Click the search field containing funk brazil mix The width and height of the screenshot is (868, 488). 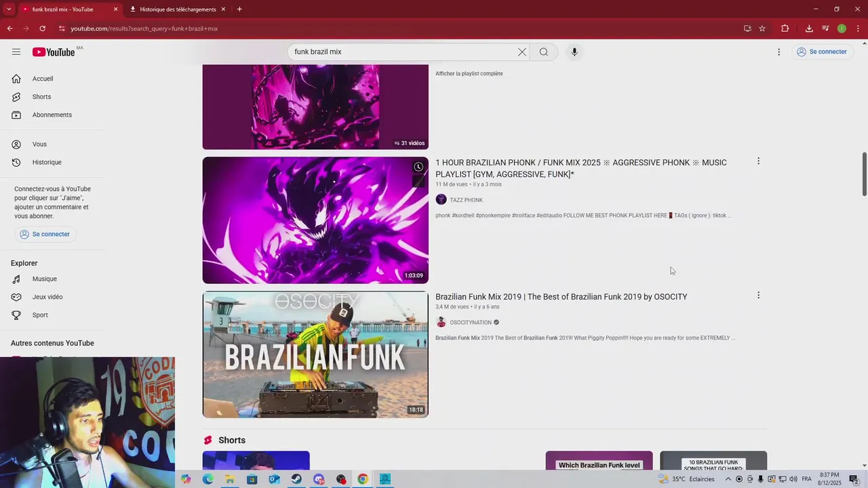point(403,52)
